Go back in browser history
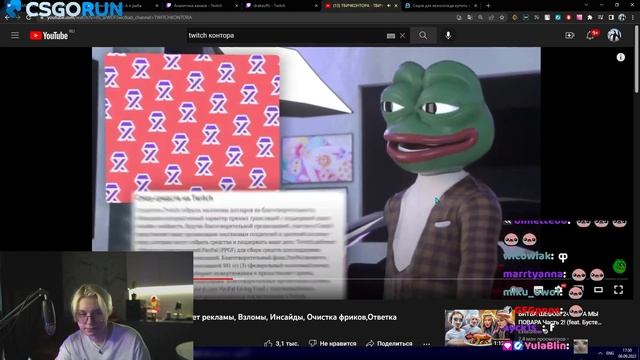Viewport: 640px width, 360px height. point(7,18)
